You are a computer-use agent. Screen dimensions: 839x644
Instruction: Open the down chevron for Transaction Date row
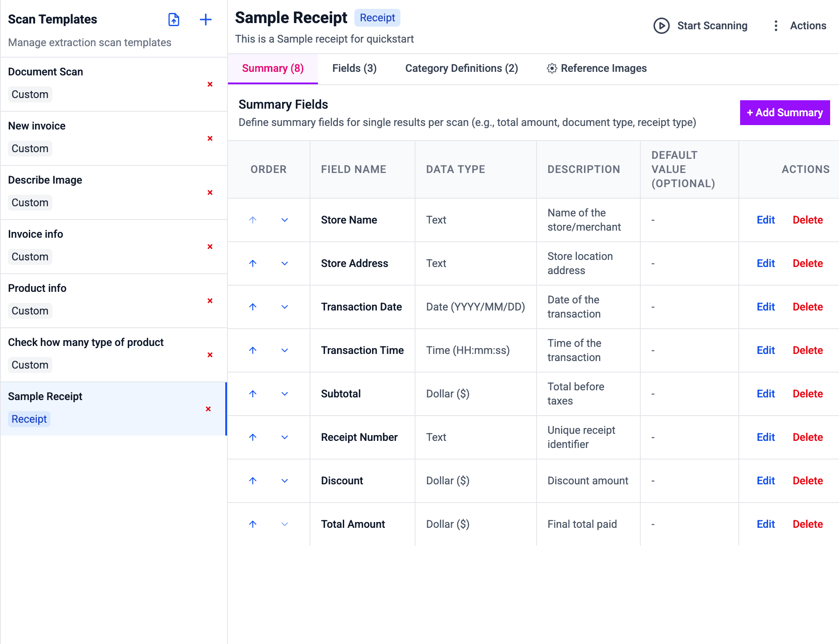pos(284,307)
